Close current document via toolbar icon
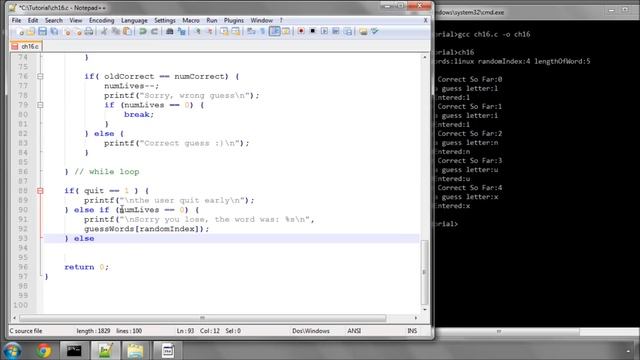Screen dimensions: 640x360 67,31
